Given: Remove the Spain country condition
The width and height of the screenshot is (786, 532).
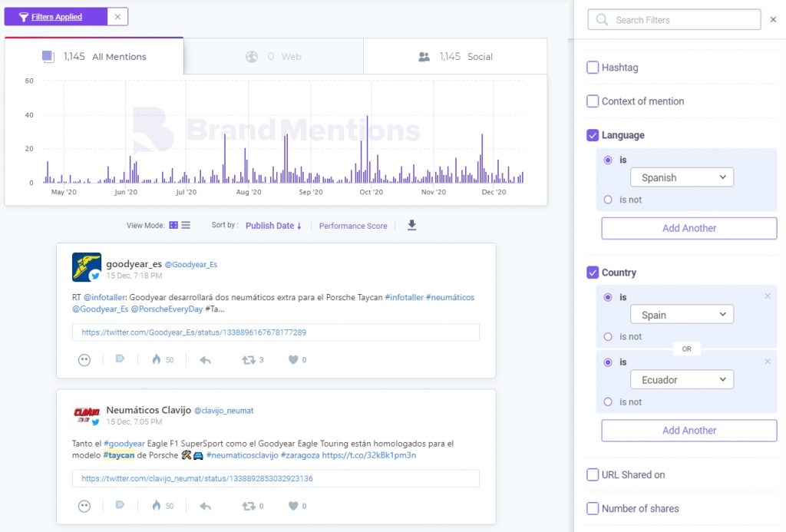Looking at the screenshot, I should (x=768, y=296).
